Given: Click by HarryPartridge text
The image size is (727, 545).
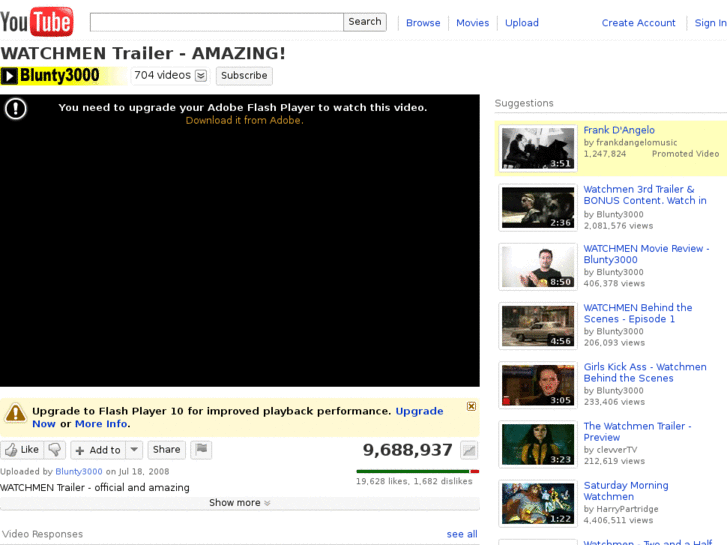Looking at the screenshot, I should click(x=621, y=509).
